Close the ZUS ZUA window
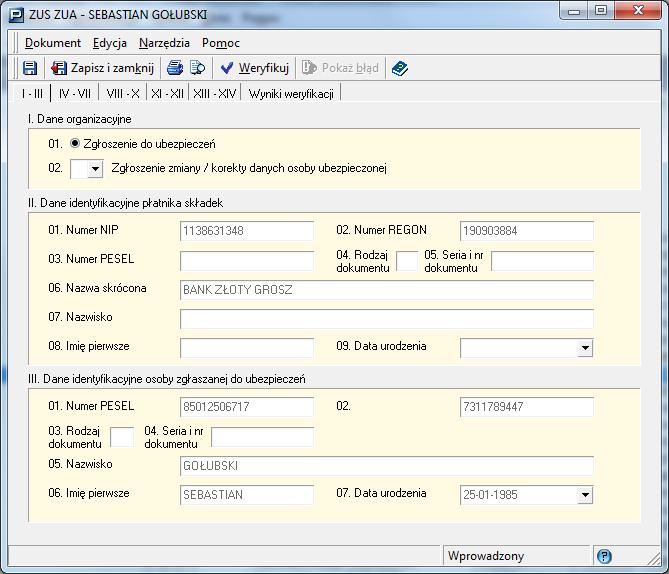The width and height of the screenshot is (669, 574). point(638,11)
